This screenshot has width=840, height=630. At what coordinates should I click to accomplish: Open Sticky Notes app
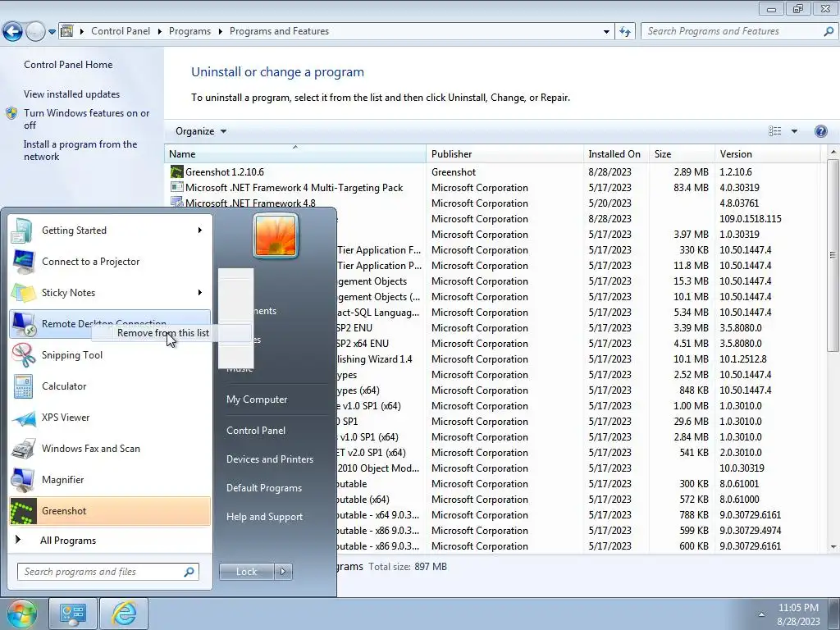click(x=110, y=293)
